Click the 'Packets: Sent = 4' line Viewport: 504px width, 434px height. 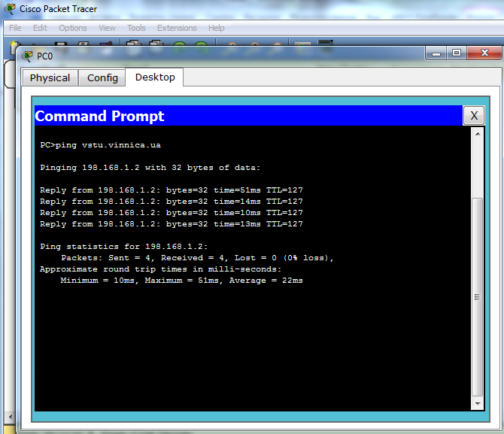pyautogui.click(x=197, y=258)
